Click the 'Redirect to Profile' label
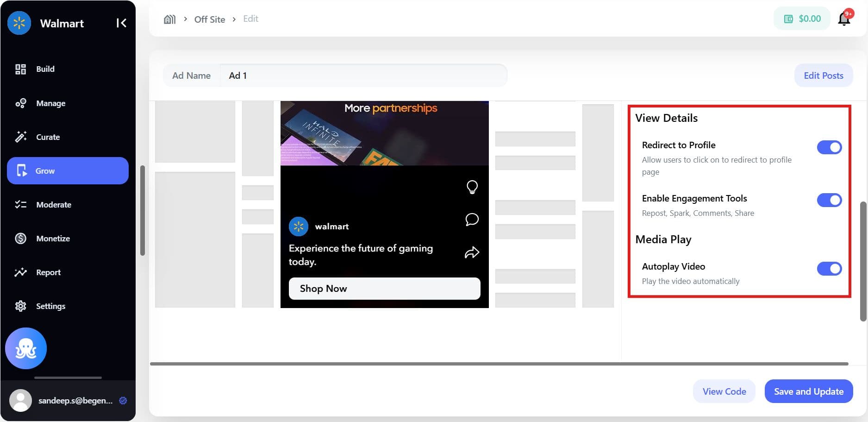Image resolution: width=868 pixels, height=422 pixels. [x=679, y=145]
